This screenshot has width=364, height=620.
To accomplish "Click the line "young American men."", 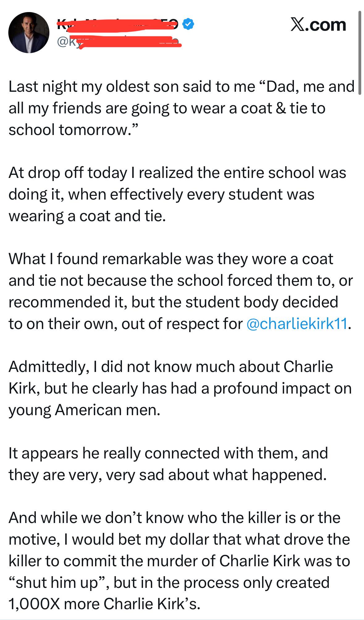I will (85, 410).
